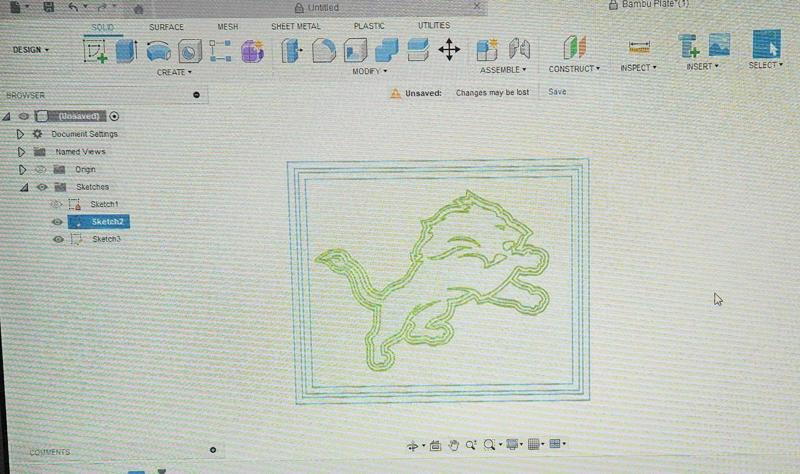Image resolution: width=800 pixels, height=474 pixels.
Task: Toggle visibility of Sketch3
Action: (x=58, y=239)
